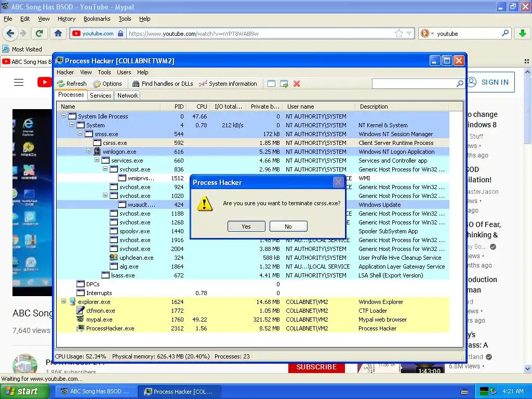Click Mypal downloads arrow icon

[x=523, y=33]
